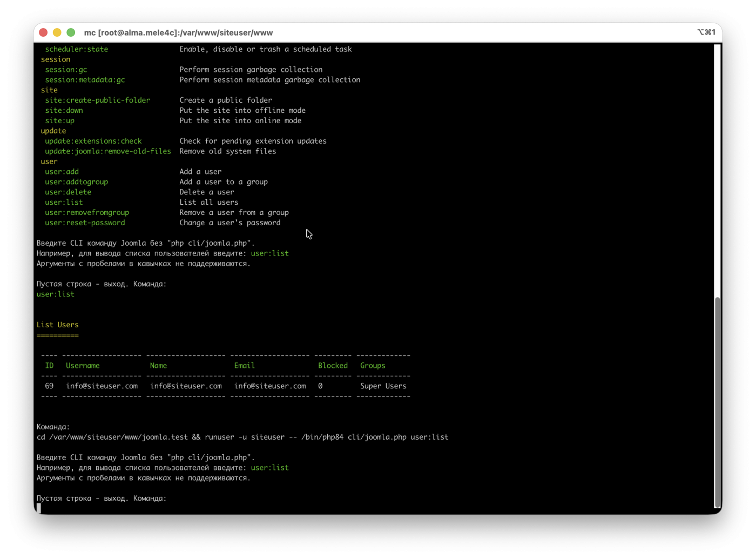Click the 'session:gc' command name

pyautogui.click(x=66, y=70)
